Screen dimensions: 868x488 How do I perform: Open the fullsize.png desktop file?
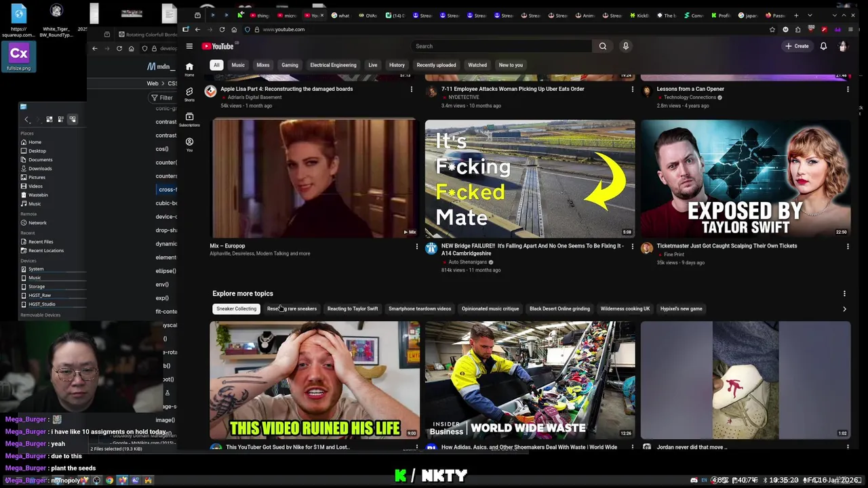(x=18, y=57)
